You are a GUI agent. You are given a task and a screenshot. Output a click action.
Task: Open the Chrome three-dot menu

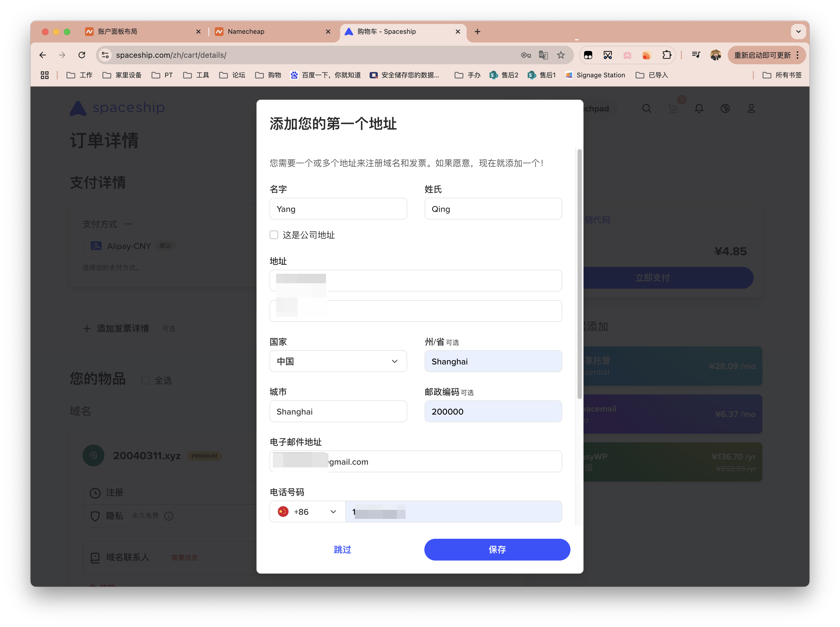point(797,55)
